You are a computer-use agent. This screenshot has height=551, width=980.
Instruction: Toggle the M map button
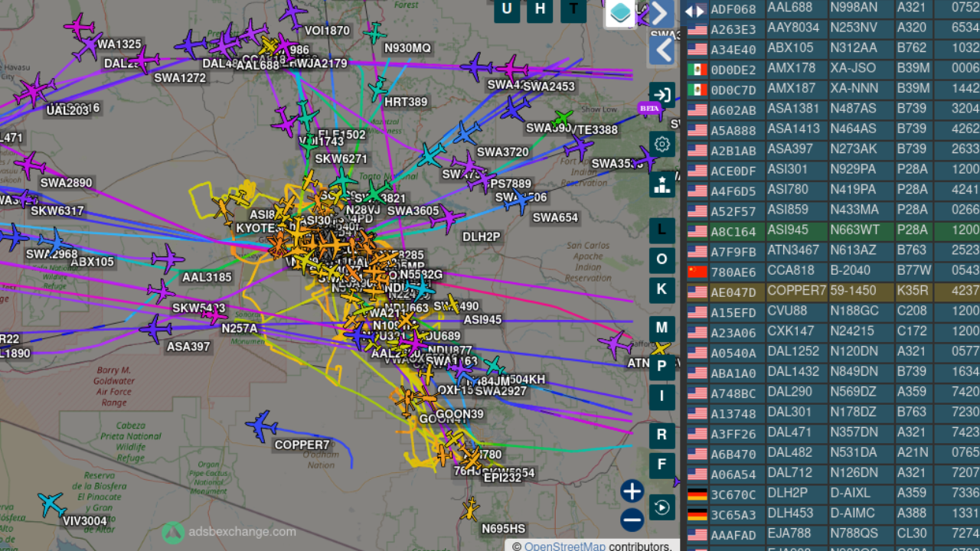(662, 328)
